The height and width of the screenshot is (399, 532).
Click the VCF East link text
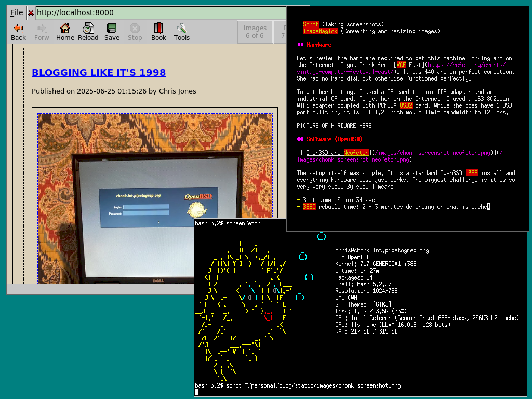[x=409, y=65]
